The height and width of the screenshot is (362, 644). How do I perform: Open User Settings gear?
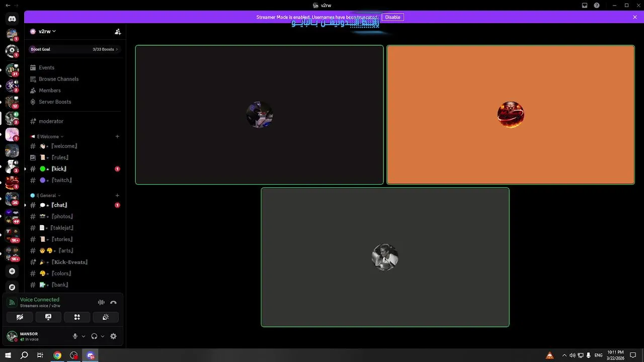click(x=113, y=336)
